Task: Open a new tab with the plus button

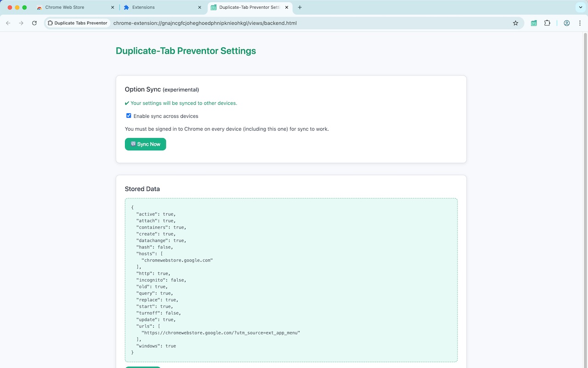Action: point(300,7)
